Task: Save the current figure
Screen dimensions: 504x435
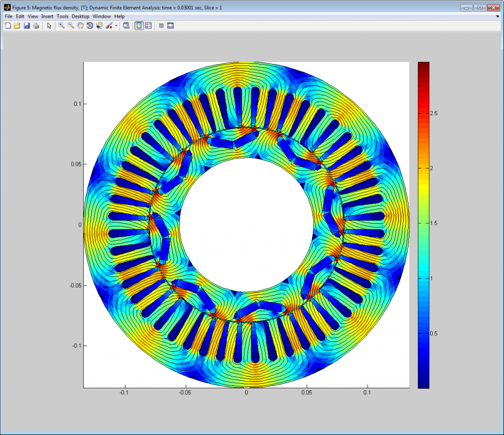Action: point(27,26)
